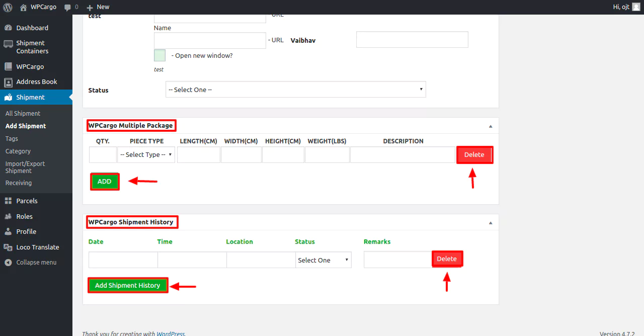Screen dimensions: 644x336
Task: Collapse the WPCargo Multiple Package panel
Action: tap(491, 126)
